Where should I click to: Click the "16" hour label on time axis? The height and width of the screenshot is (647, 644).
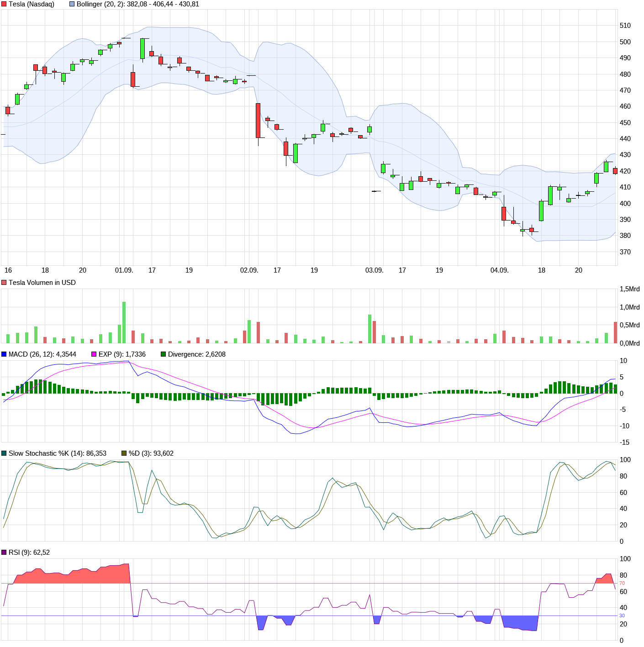[8, 270]
